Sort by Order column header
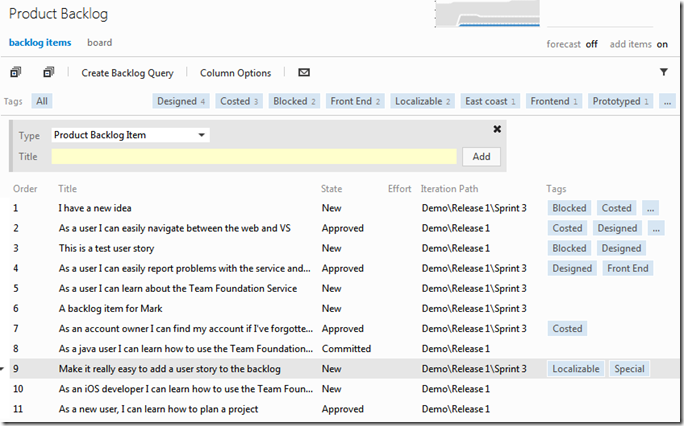Image resolution: width=684 pixels, height=426 pixels. point(25,189)
